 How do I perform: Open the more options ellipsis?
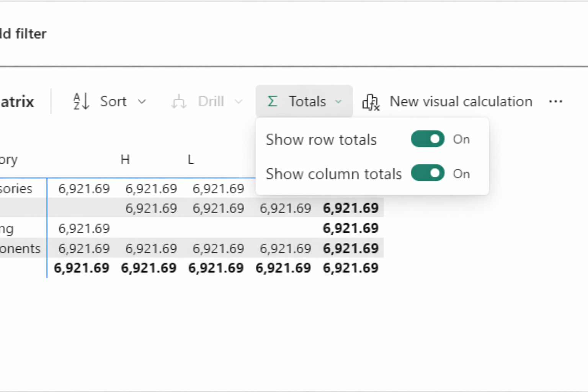(x=555, y=101)
